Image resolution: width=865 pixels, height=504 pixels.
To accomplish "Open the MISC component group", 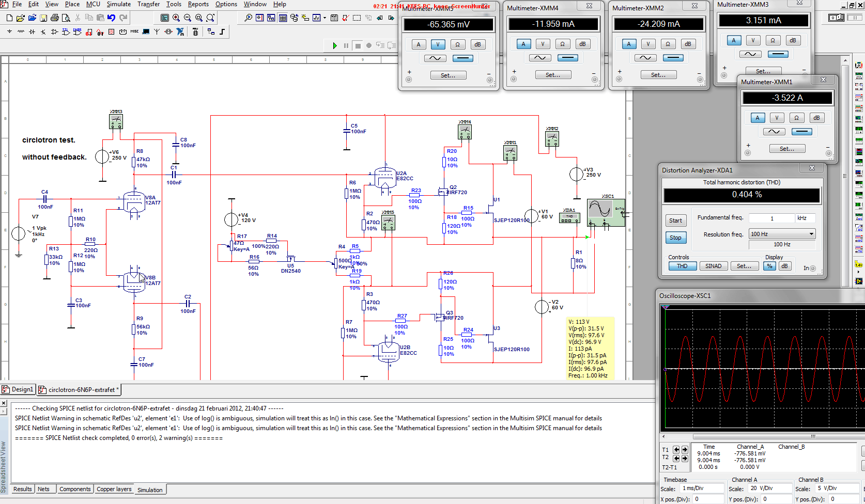I will pyautogui.click(x=134, y=31).
